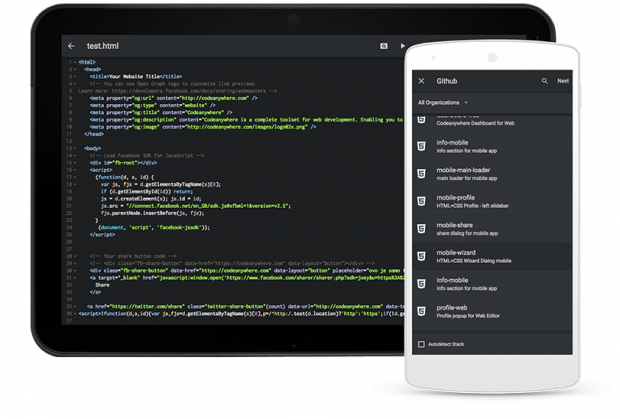The height and width of the screenshot is (419, 620).
Task: Select the HTML5 icon beside mobile-profile
Action: click(x=422, y=202)
